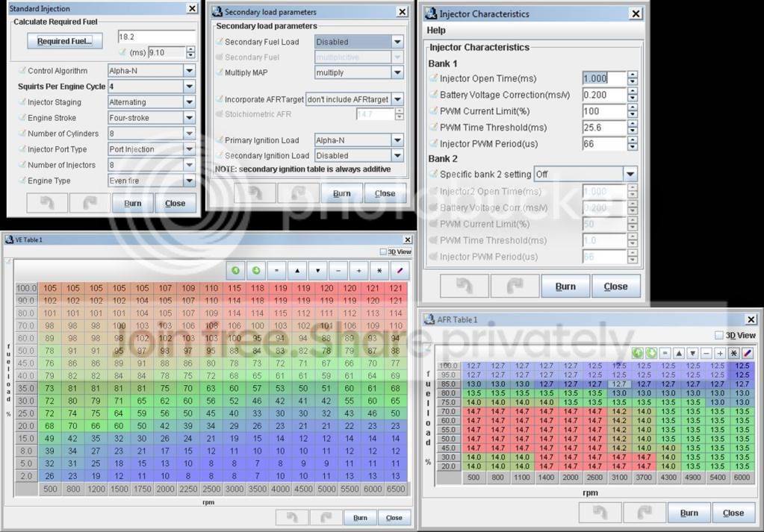Open the Incorporate AFRTarget dropdown

pos(397,99)
